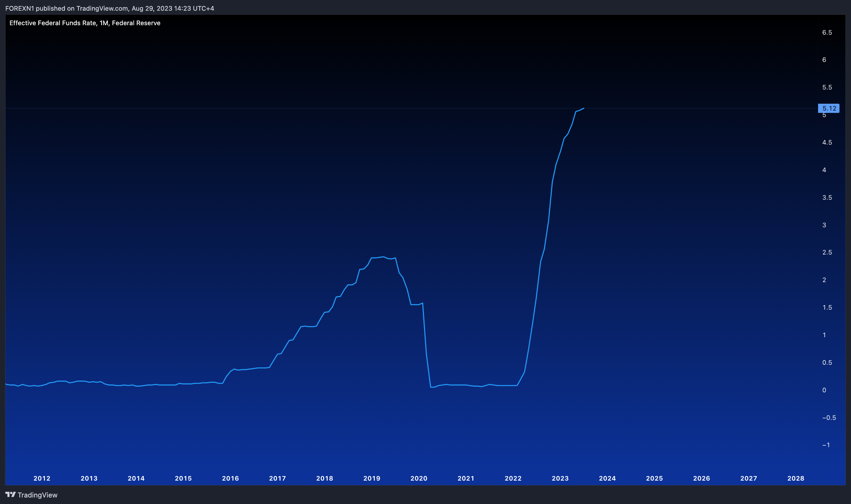851x504 pixels.
Task: Click the 6 price scale value
Action: click(824, 60)
